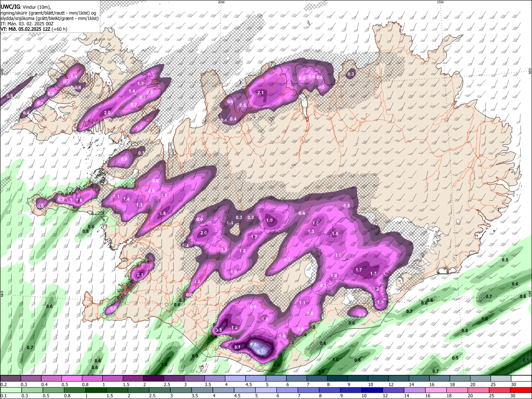
Task: Select snow scale swatch between 0.4 and 0.5
Action: pos(51,379)
